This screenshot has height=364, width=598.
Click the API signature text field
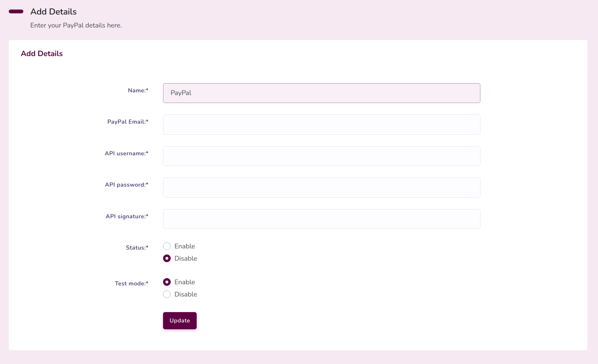pos(322,219)
